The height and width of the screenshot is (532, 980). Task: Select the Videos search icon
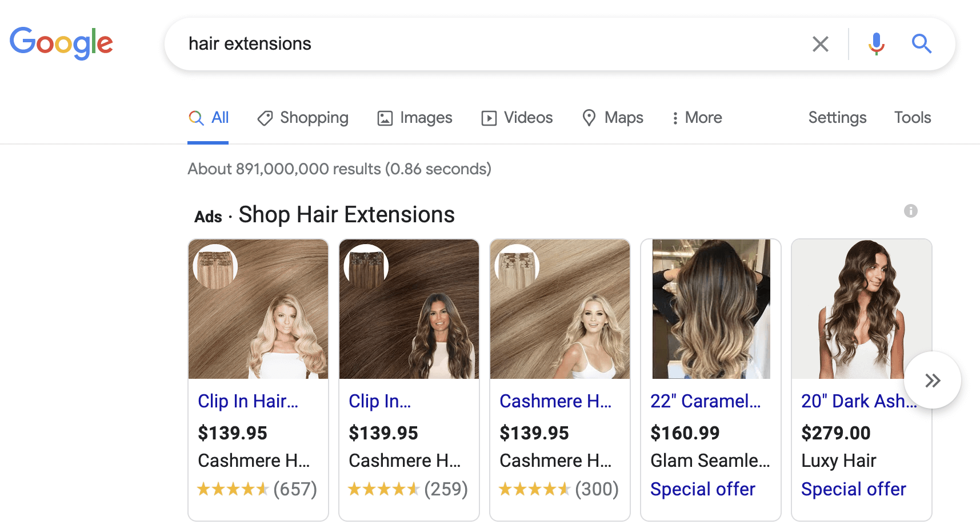coord(489,118)
